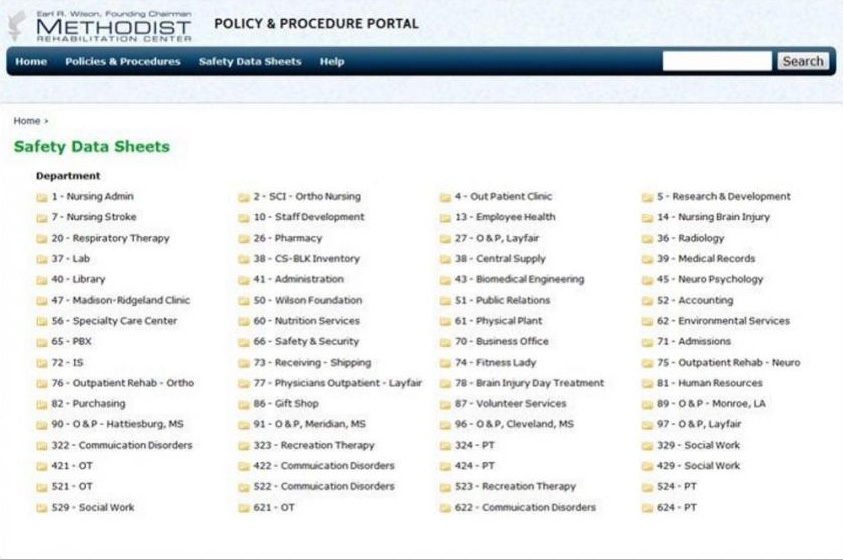Click folder icon beside 20 - Respiratory Therapy

[x=42, y=239]
